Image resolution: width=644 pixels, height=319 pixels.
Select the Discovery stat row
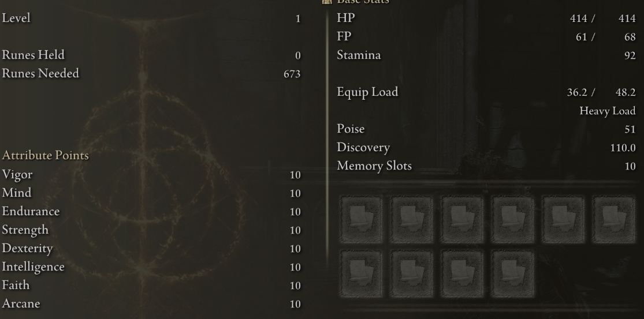[486, 147]
